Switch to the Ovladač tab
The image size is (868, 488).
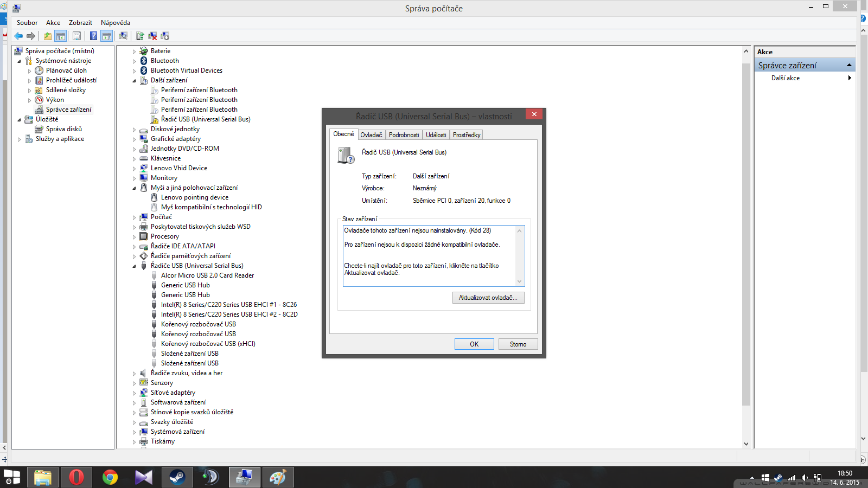pos(371,135)
